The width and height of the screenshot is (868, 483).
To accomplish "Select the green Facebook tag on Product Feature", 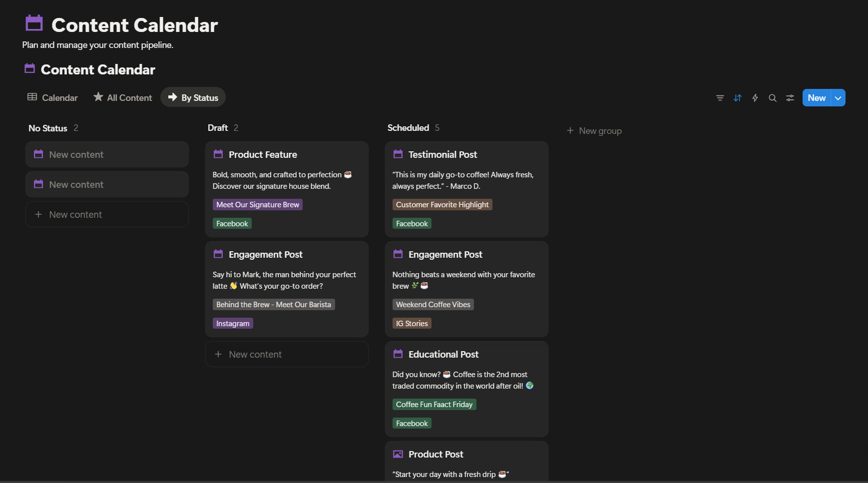I will 232,223.
